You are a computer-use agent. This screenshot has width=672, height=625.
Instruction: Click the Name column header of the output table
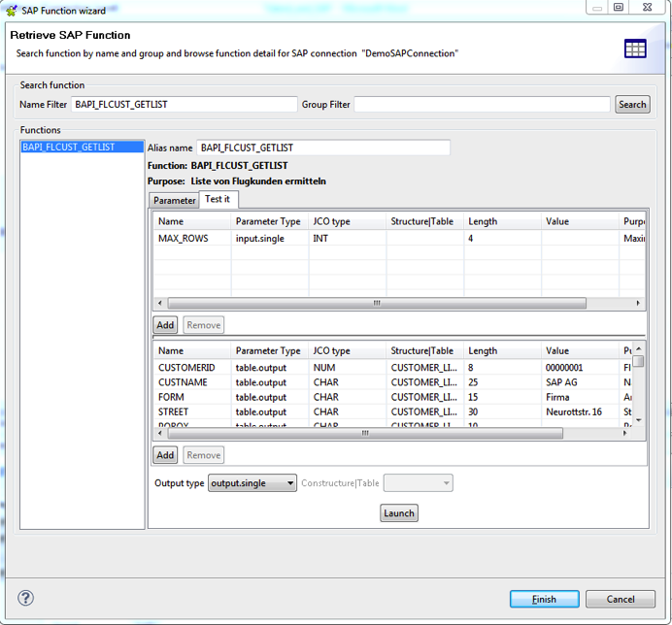click(x=192, y=351)
